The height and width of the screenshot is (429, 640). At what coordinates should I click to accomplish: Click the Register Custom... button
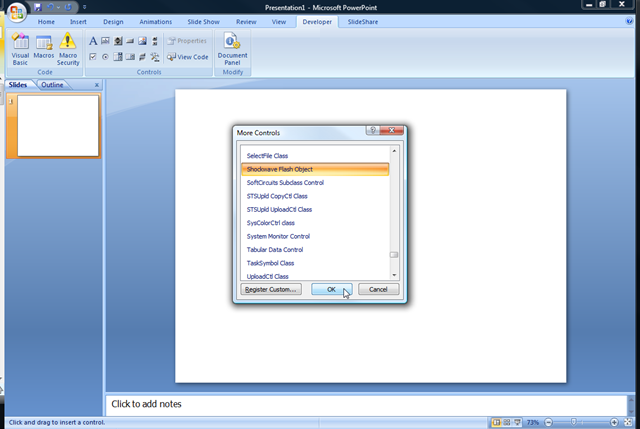[271, 289]
